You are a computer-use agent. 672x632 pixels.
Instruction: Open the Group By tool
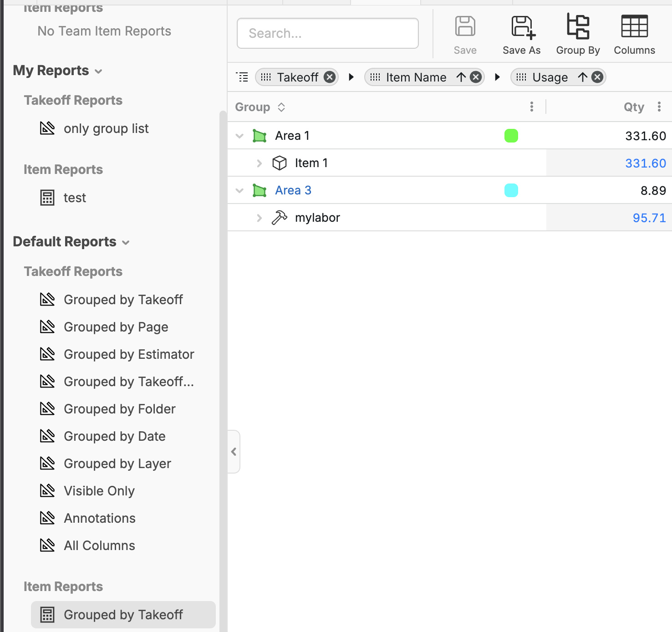pyautogui.click(x=578, y=28)
